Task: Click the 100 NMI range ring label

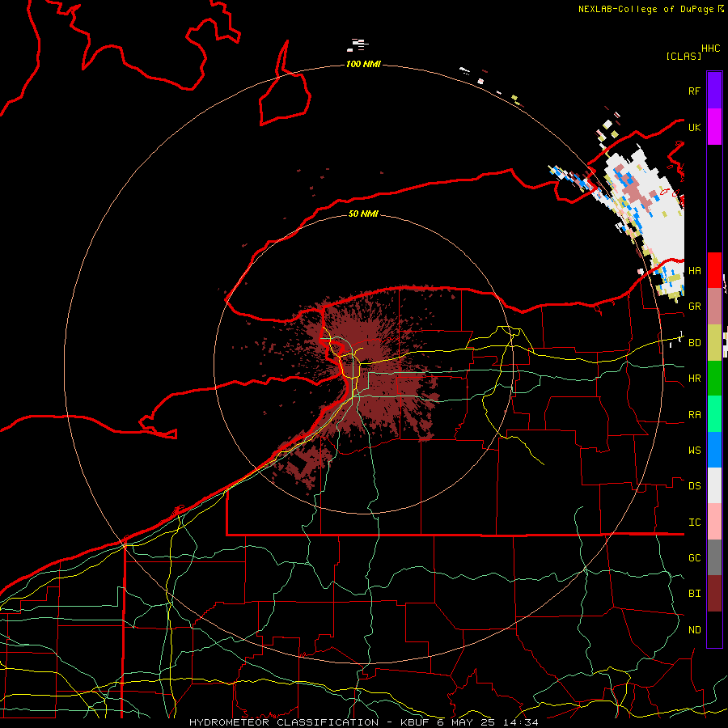Action: click(x=363, y=64)
